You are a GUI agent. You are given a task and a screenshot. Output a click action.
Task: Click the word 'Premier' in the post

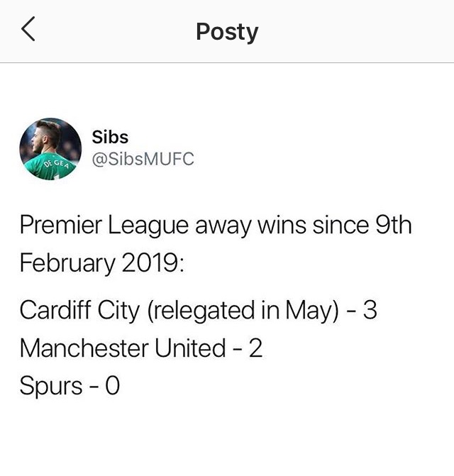(61, 226)
